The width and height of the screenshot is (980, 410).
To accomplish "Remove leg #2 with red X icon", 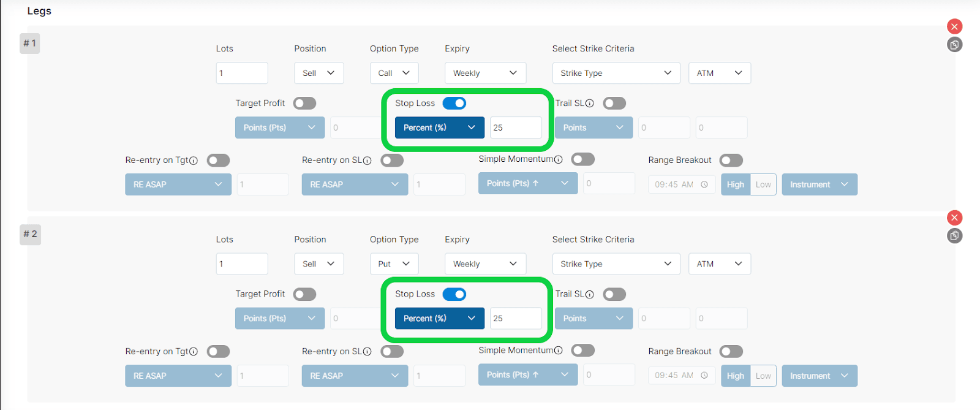I will (x=954, y=218).
